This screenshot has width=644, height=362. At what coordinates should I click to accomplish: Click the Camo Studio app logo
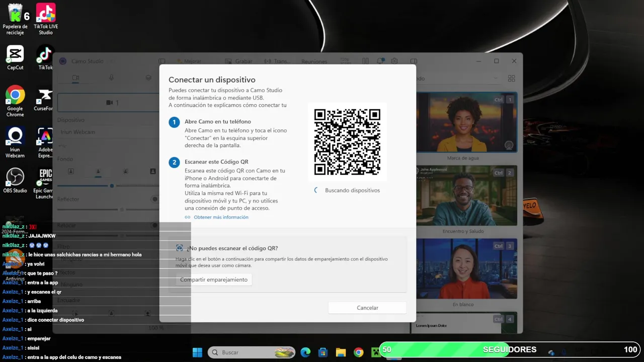(x=63, y=61)
